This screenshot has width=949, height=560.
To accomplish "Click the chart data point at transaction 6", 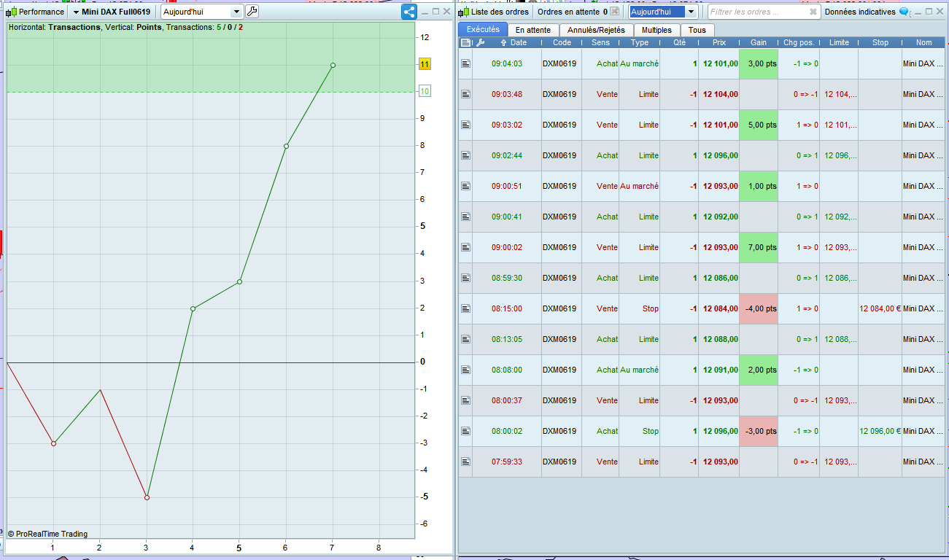I will (286, 146).
